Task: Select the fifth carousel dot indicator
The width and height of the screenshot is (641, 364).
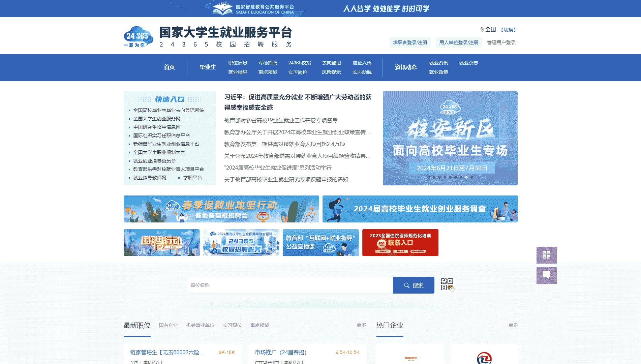Action: click(x=450, y=177)
